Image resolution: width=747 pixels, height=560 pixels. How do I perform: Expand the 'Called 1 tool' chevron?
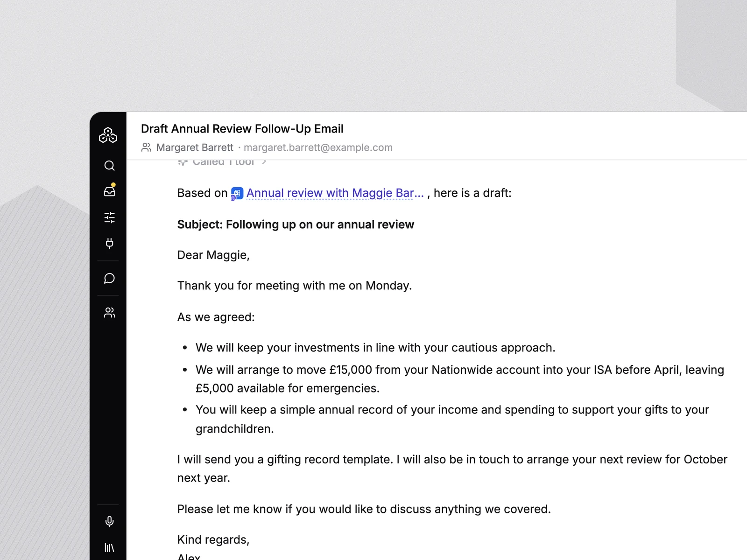[264, 161]
